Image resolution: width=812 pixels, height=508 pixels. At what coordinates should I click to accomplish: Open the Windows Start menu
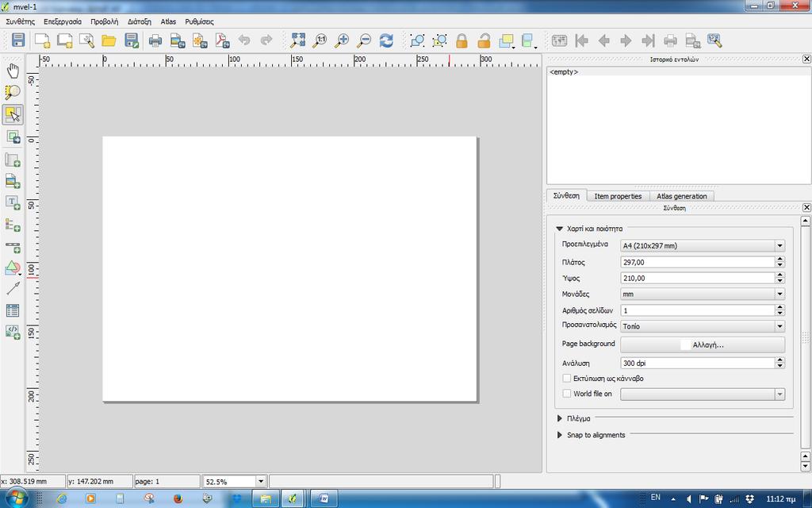[x=17, y=498]
